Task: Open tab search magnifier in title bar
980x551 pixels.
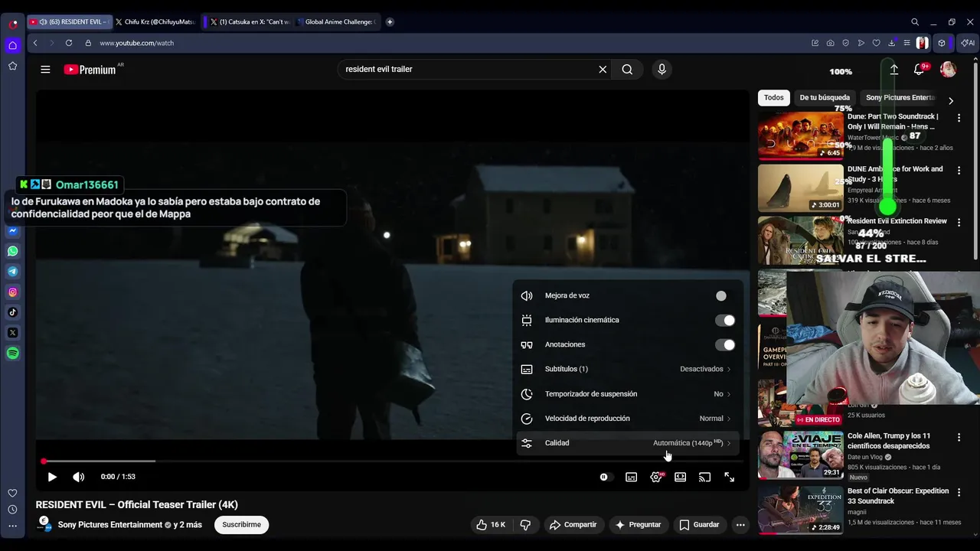Action: pos(915,22)
